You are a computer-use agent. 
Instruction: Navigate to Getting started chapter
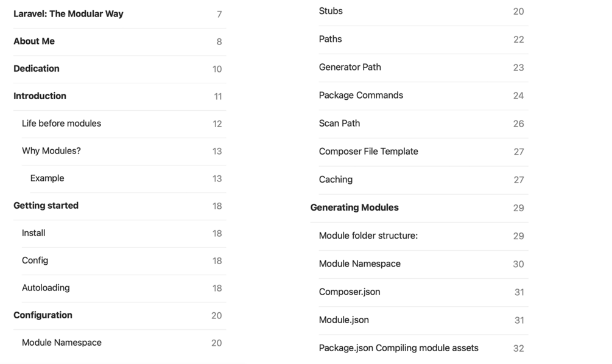[46, 206]
